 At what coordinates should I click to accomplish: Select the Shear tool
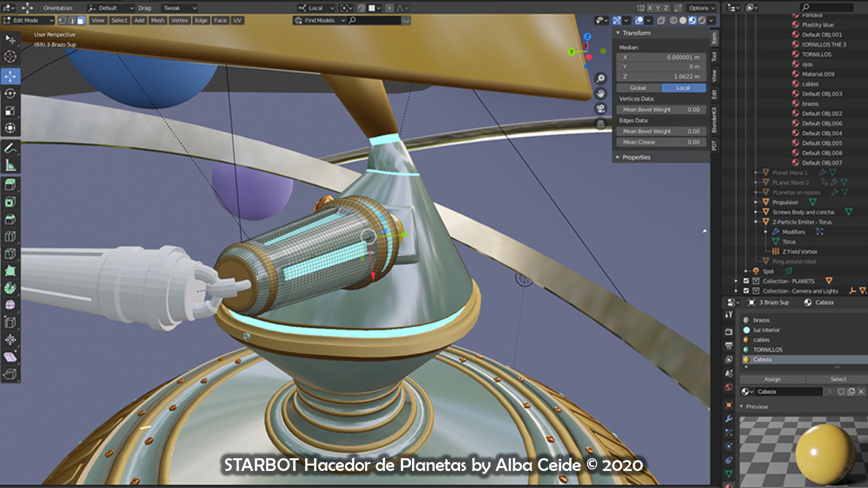click(10, 357)
